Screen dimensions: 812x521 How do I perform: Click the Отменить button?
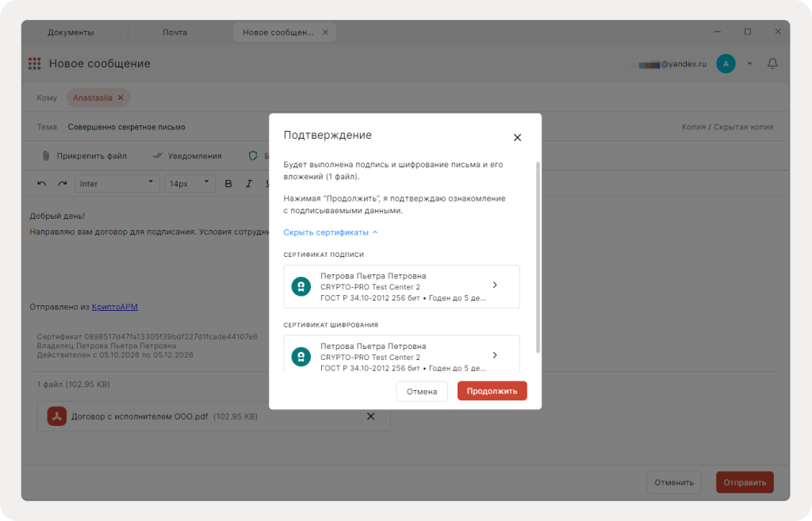coord(674,482)
